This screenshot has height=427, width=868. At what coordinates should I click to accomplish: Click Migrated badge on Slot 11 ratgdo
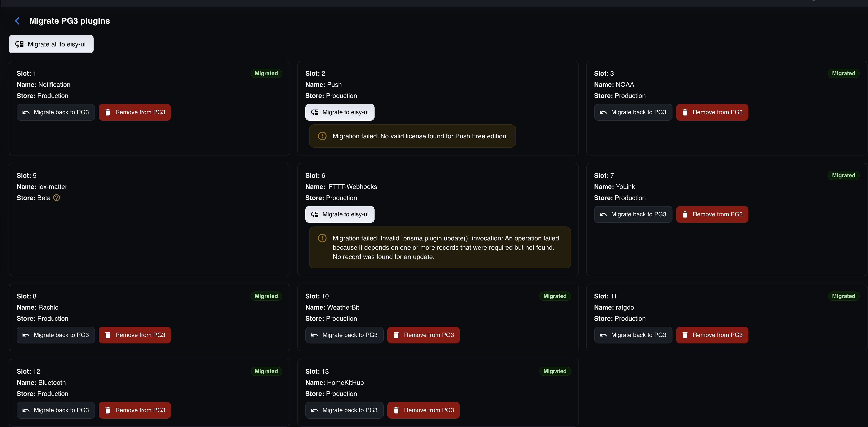tap(843, 296)
